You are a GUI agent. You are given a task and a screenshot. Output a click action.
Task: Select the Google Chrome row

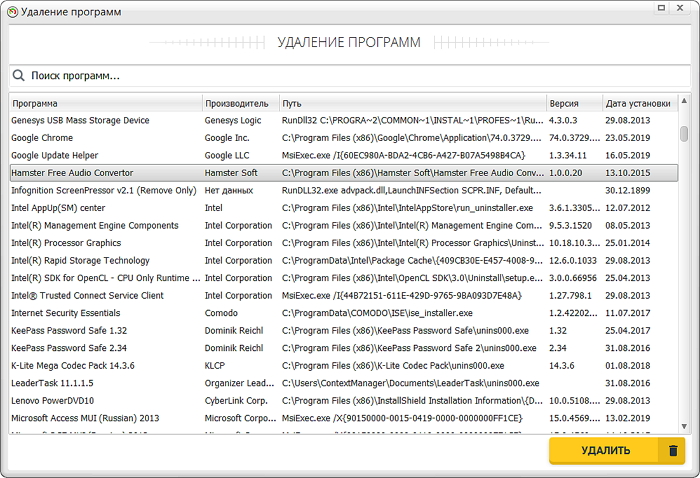coord(344,138)
